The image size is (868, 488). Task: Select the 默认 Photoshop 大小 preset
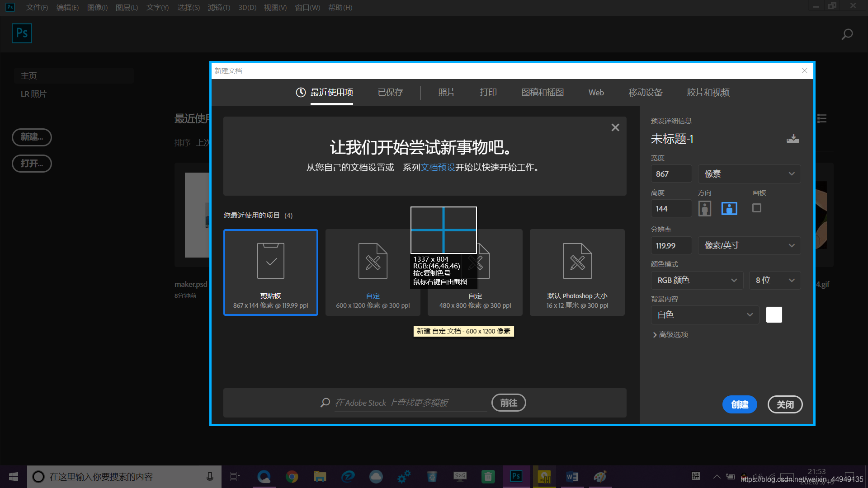tap(577, 272)
